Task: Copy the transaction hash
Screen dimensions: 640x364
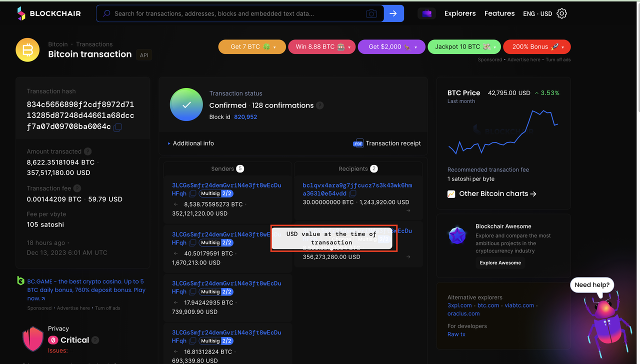Action: (117, 127)
